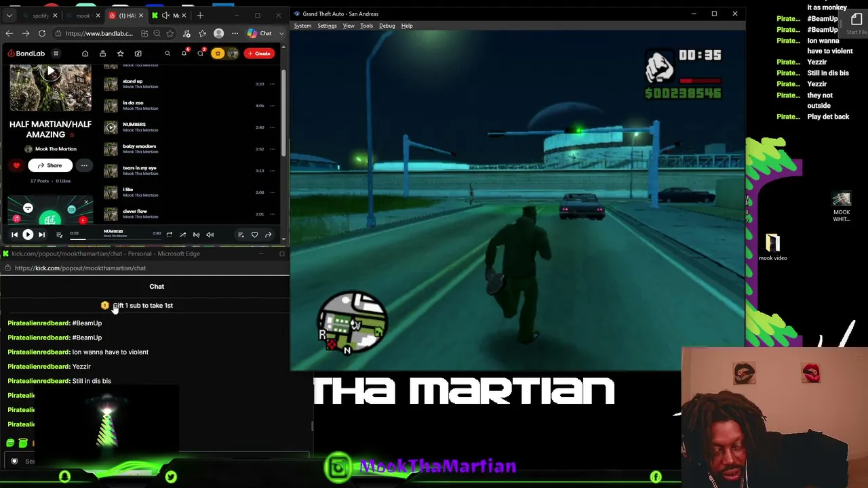Click the BandLab logo
This screenshot has width=868, height=488.
click(x=26, y=54)
